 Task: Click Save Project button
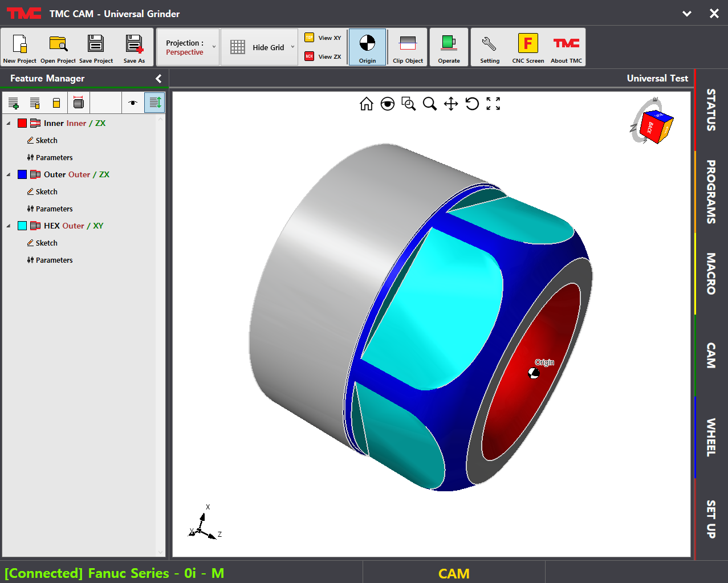pyautogui.click(x=96, y=48)
